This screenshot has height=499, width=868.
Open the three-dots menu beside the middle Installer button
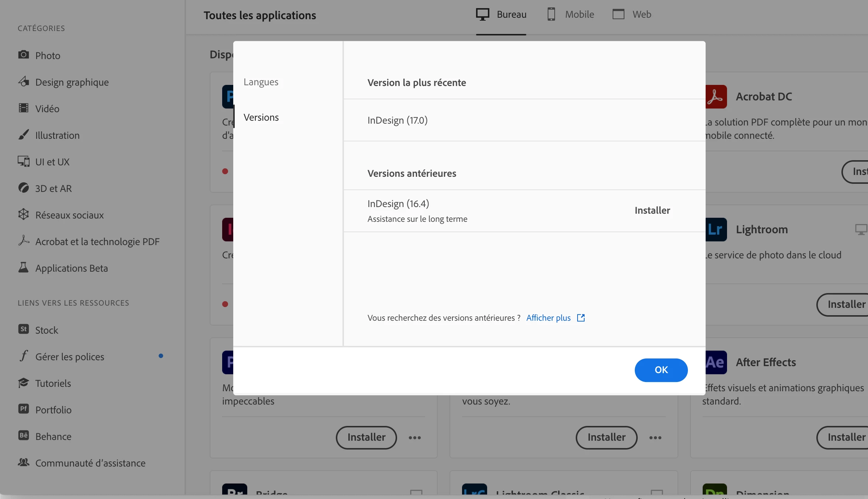[x=655, y=438]
